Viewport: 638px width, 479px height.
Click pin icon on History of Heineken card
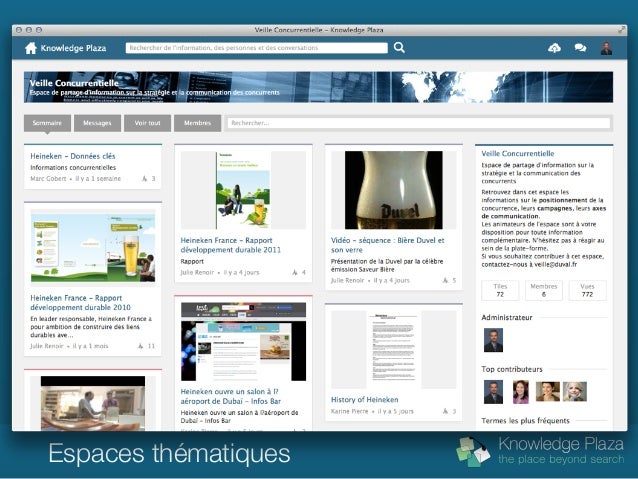tap(446, 411)
